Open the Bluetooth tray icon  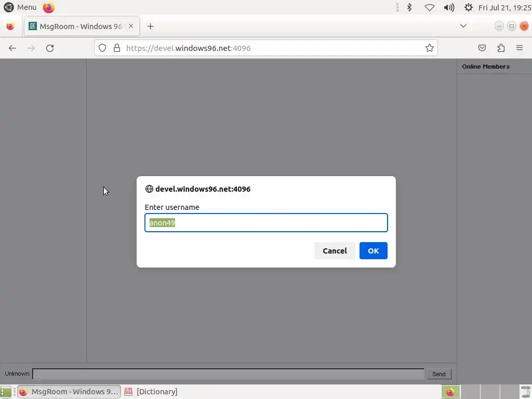pos(409,7)
